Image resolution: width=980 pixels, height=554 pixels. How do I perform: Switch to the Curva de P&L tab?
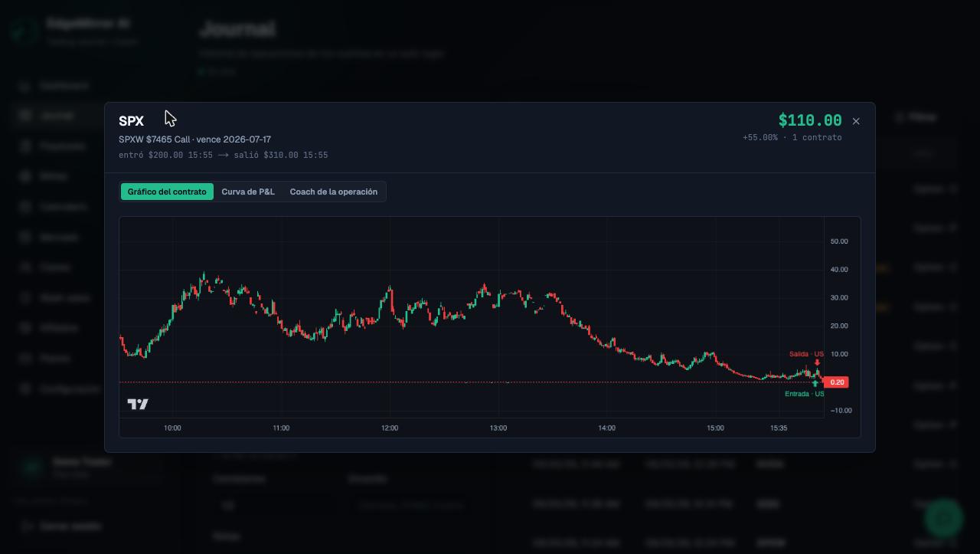pos(248,192)
